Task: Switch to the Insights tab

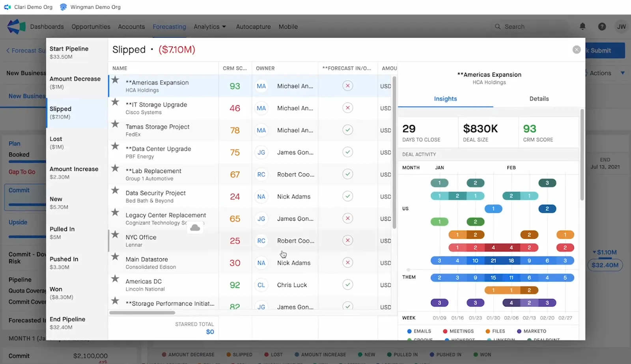Action: (x=445, y=99)
